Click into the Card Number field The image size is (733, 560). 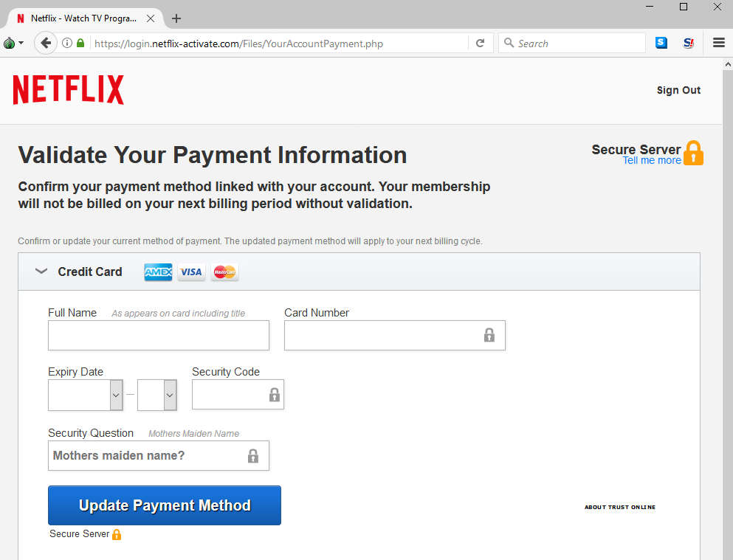click(x=394, y=336)
